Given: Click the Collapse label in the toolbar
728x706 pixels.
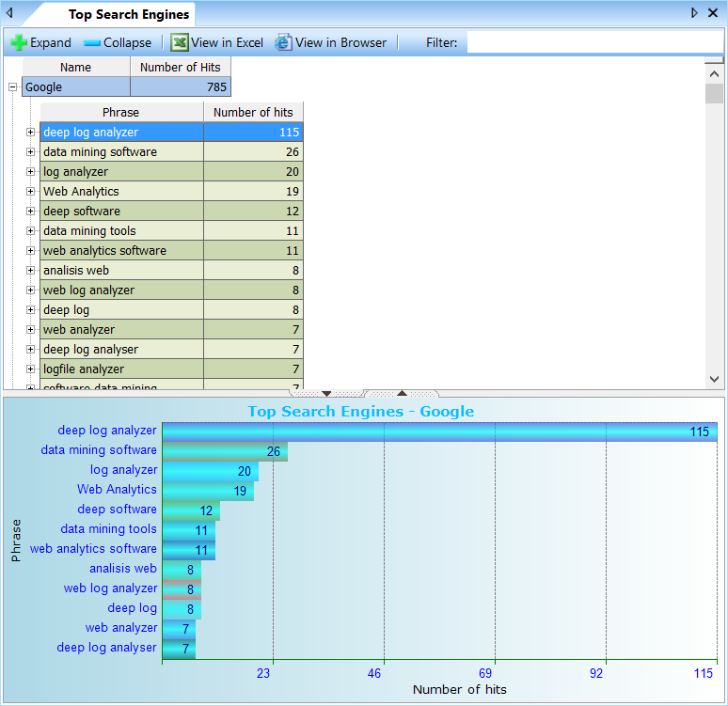Looking at the screenshot, I should (x=127, y=42).
